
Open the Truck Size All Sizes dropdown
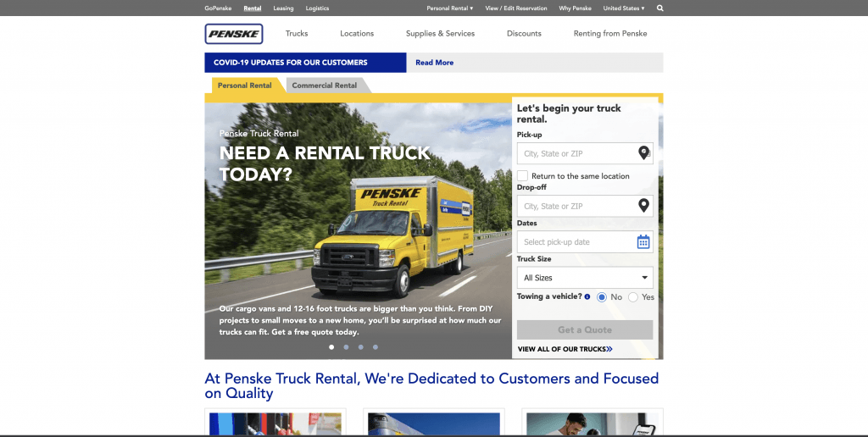click(x=585, y=278)
